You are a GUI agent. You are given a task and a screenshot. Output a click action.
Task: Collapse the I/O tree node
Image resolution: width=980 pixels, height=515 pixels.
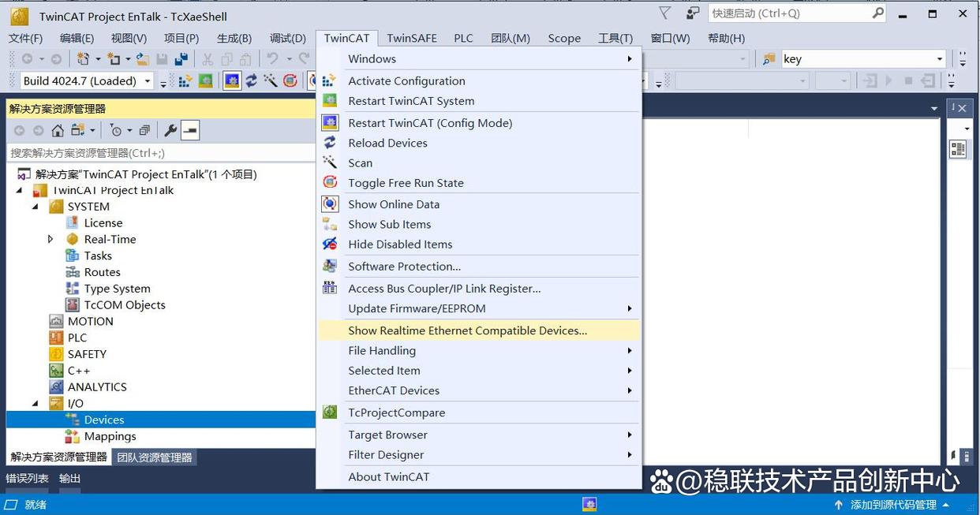36,403
